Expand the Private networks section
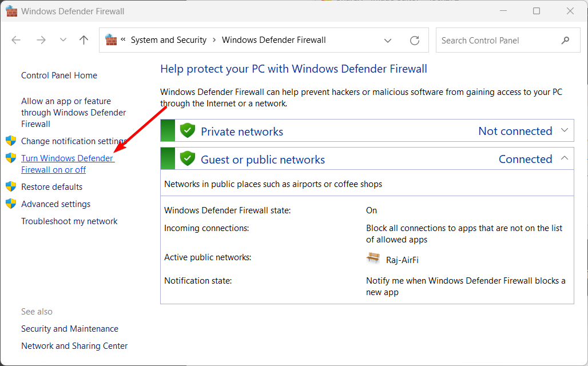588x366 pixels. 565,130
